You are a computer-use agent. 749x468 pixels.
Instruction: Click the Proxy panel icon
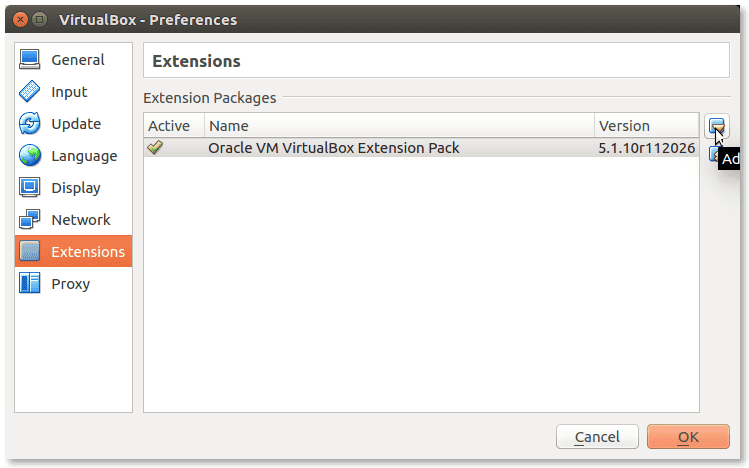(x=30, y=283)
